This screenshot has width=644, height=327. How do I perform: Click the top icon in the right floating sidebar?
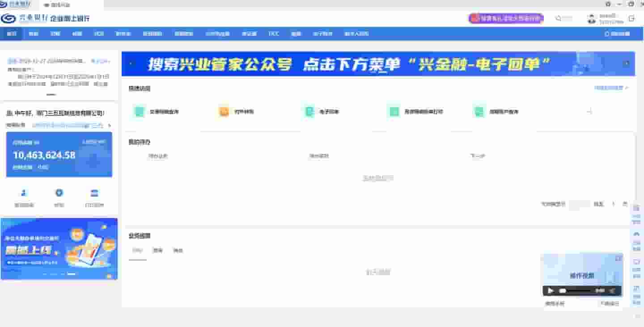[636, 209]
